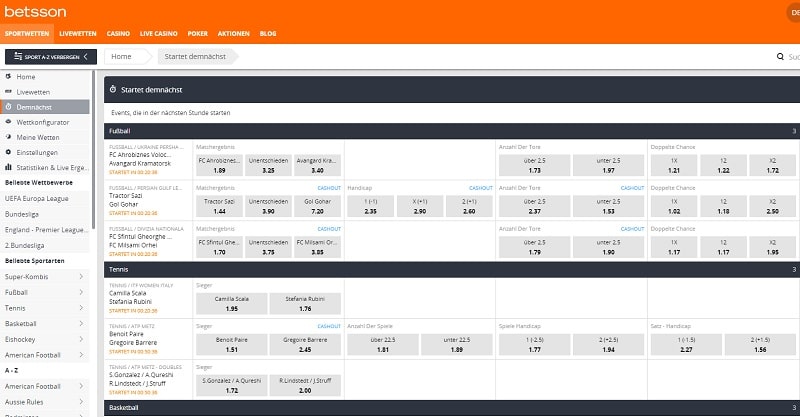Viewport: 800px width, 417px height.
Task: Open the Poker tab
Action: 197,34
